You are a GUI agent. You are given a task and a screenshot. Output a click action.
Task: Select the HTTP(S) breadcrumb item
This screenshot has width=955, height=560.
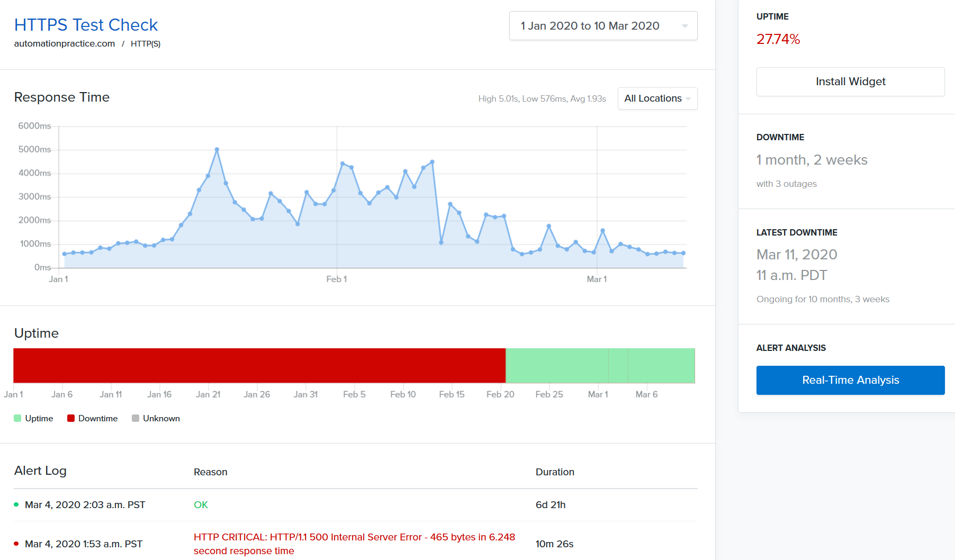(146, 44)
